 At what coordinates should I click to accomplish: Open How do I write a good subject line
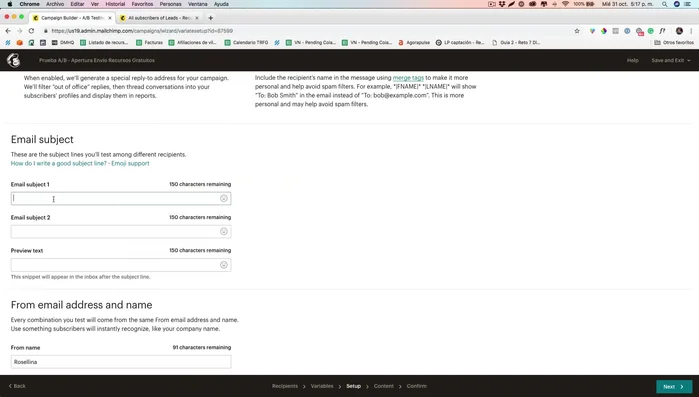point(59,164)
